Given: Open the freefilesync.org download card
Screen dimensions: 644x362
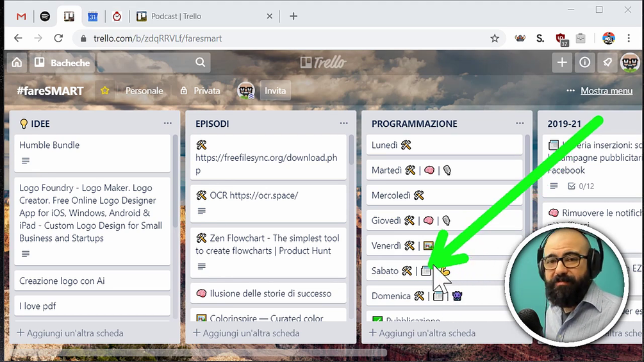Looking at the screenshot, I should point(268,157).
